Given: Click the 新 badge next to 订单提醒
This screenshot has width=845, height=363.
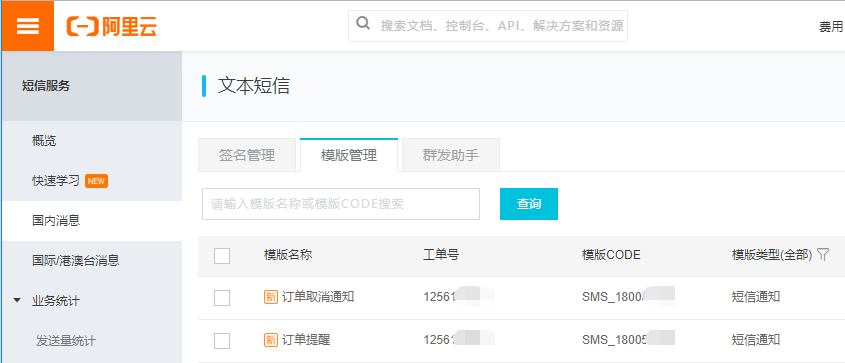Looking at the screenshot, I should [x=271, y=340].
